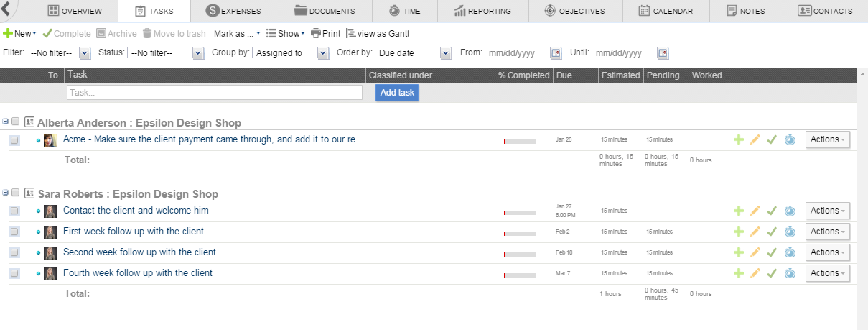Open the Group by dropdown
The width and height of the screenshot is (868, 330).
click(290, 53)
